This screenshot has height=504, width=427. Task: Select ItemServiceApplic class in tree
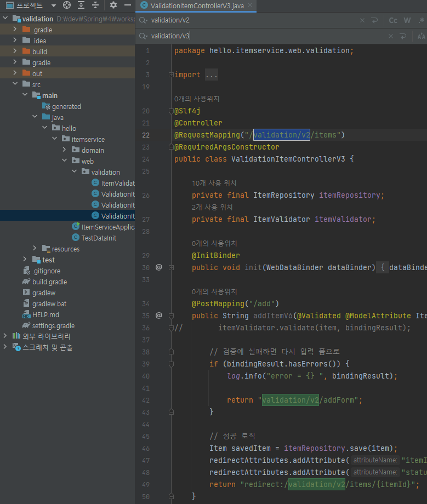coord(103,227)
